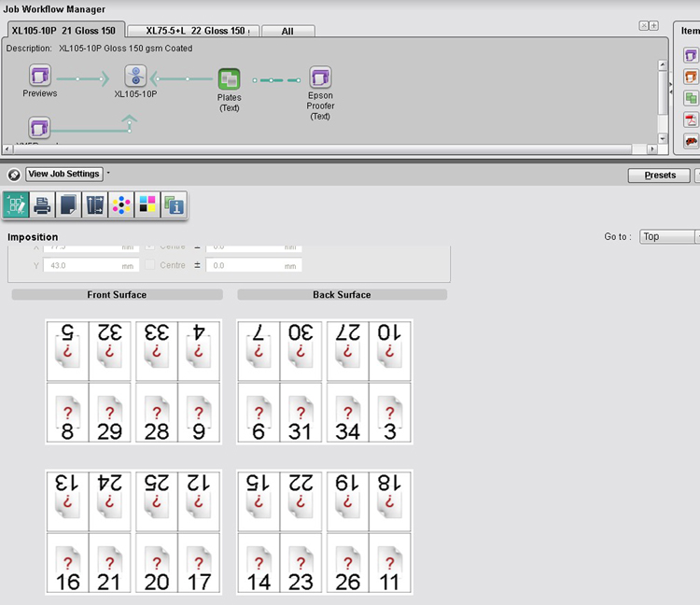700x605 pixels.
Task: Select page 11 thumbnail on back surface
Action: [390, 563]
